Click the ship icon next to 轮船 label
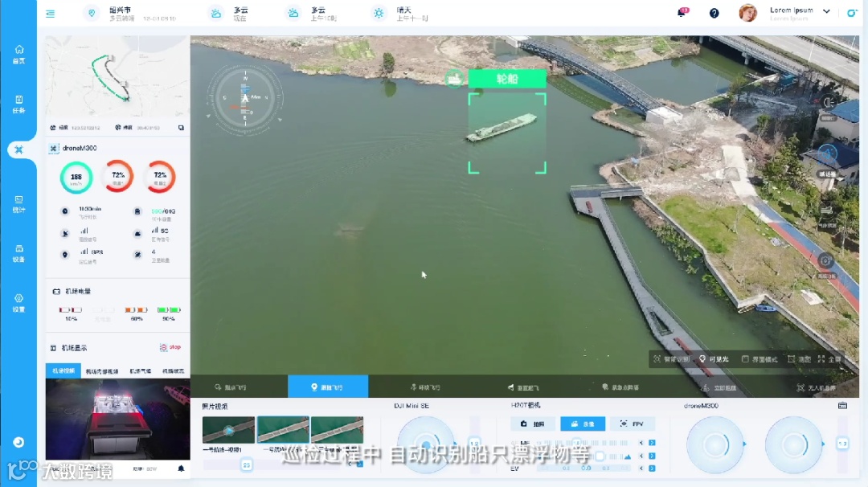This screenshot has height=487, width=868. pyautogui.click(x=454, y=79)
